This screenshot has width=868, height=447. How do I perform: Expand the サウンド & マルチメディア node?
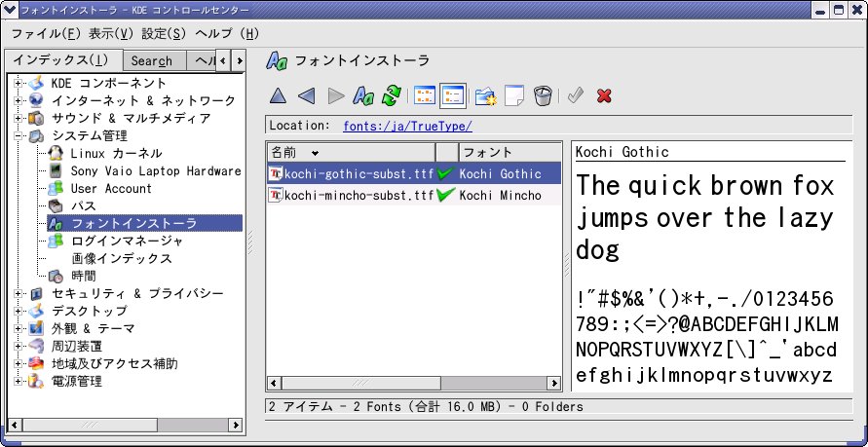pyautogui.click(x=19, y=119)
